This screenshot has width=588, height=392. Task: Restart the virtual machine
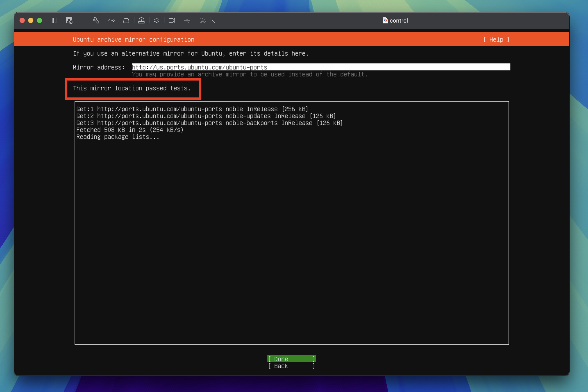coord(69,20)
